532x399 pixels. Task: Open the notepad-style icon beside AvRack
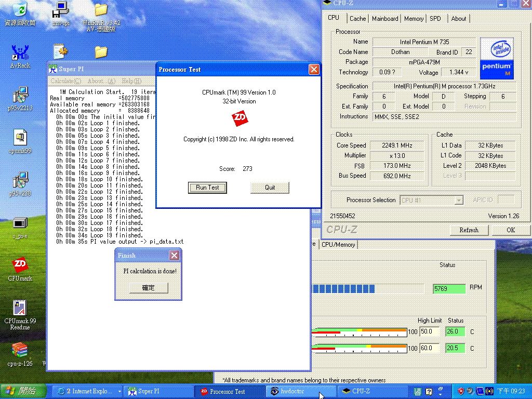click(x=61, y=51)
